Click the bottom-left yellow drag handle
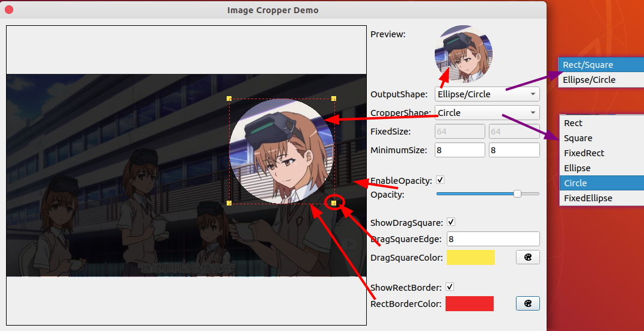This screenshot has width=644, height=331. click(229, 203)
